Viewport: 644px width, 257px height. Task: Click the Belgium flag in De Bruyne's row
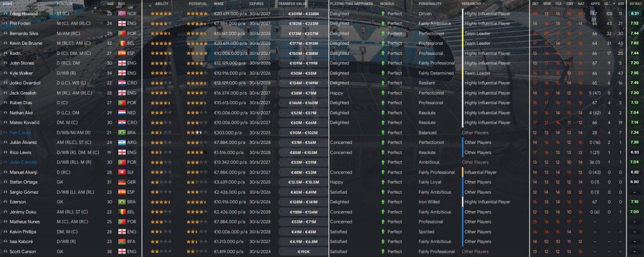(122, 43)
